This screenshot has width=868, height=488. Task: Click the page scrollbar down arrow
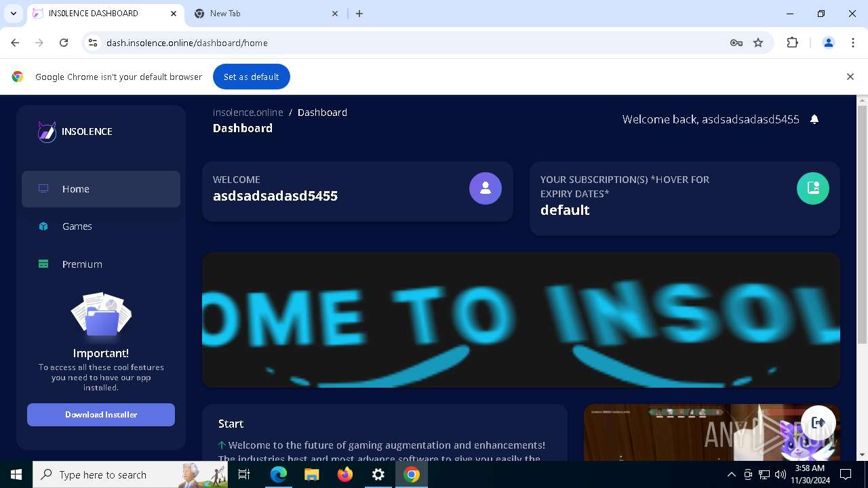(x=862, y=455)
